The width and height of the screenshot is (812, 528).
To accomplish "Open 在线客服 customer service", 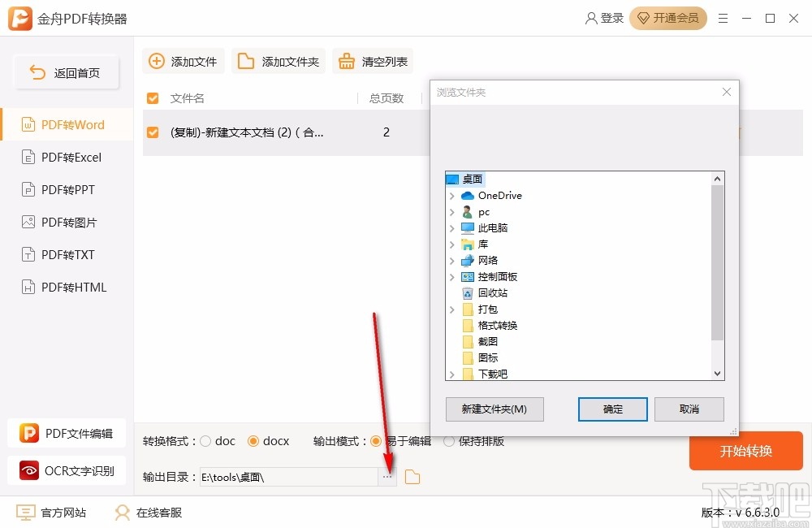I will [x=147, y=513].
